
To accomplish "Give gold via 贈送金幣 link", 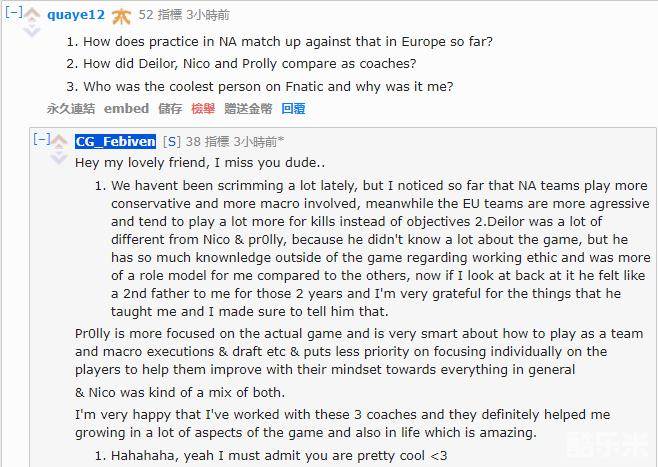I will (248, 108).
